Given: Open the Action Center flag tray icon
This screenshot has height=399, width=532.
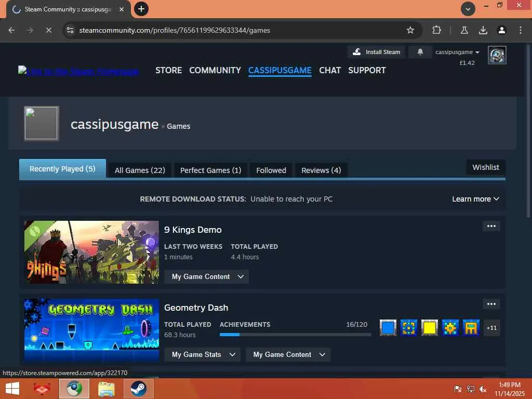Looking at the screenshot, I should (x=458, y=389).
